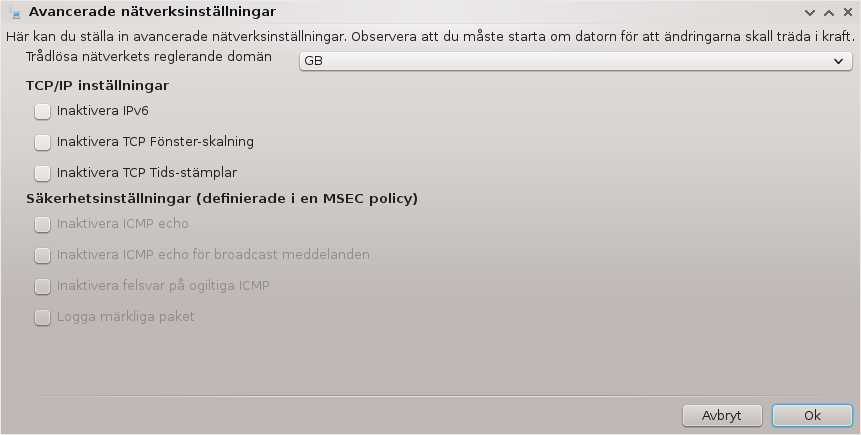Screen dimensions: 861x435
Task: Click the arrow on the GB dropdown
Action: (838, 61)
